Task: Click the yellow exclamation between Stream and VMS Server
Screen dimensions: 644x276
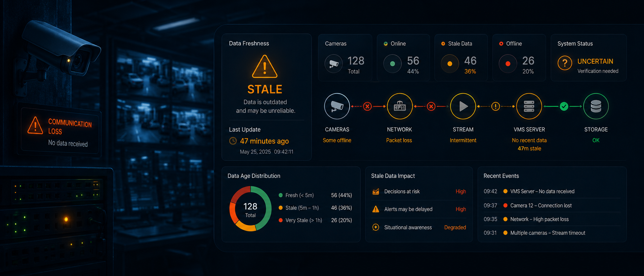Action: coord(495,107)
